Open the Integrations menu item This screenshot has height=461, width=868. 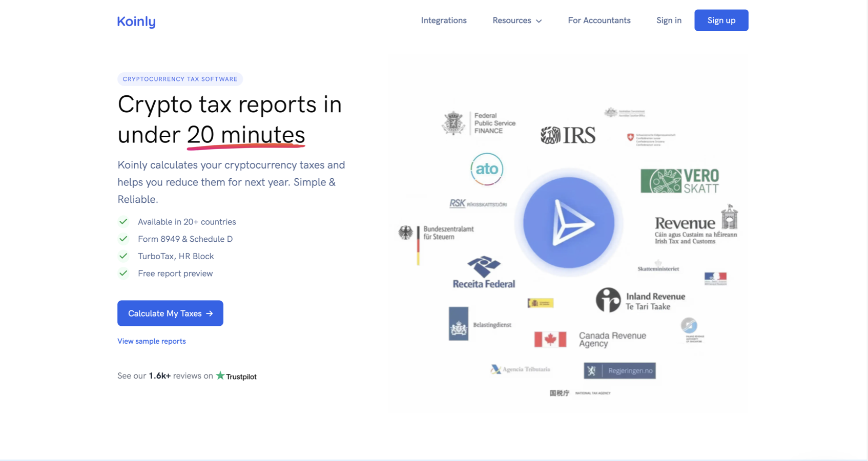point(444,20)
